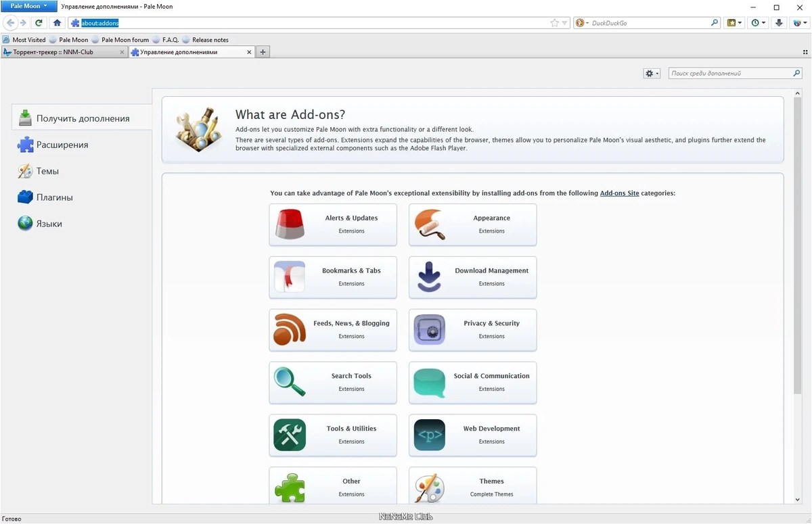The image size is (812, 524).
Task: Open the Темы category
Action: tap(82, 171)
